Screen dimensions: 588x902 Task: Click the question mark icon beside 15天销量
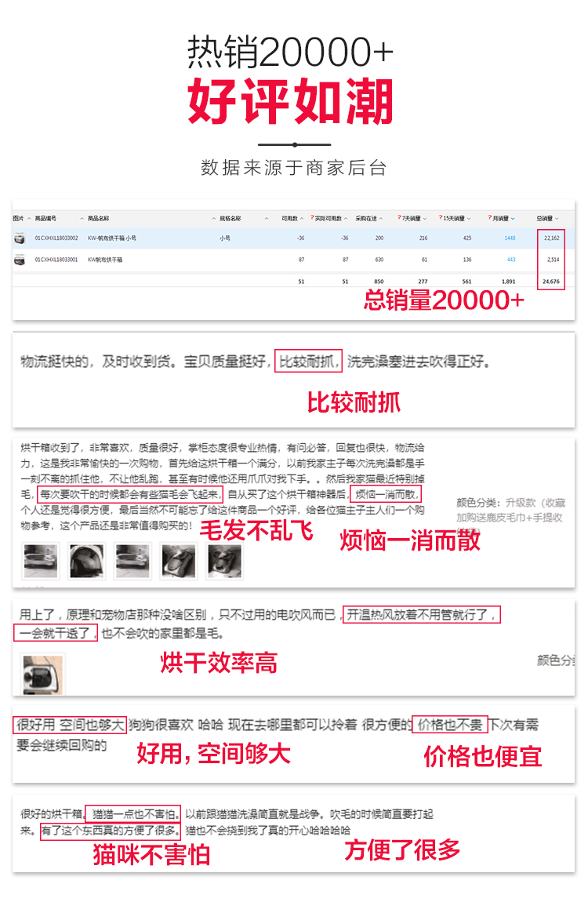(x=441, y=217)
